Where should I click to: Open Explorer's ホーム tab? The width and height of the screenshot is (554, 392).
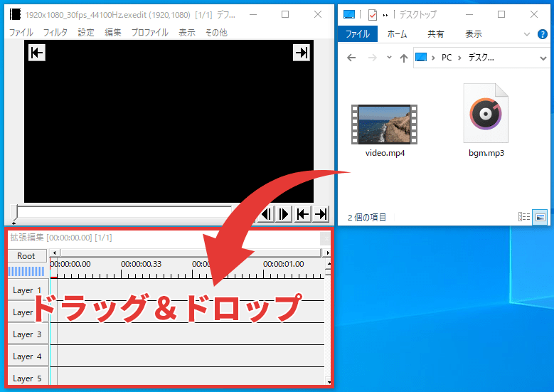[397, 34]
